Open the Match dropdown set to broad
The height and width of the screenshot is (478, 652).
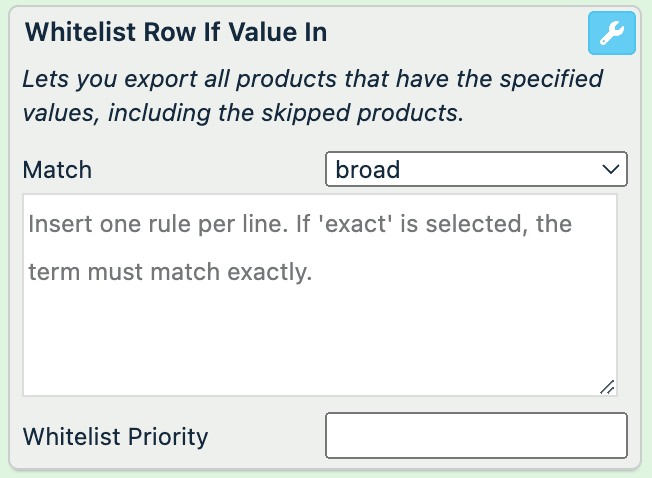click(x=476, y=169)
